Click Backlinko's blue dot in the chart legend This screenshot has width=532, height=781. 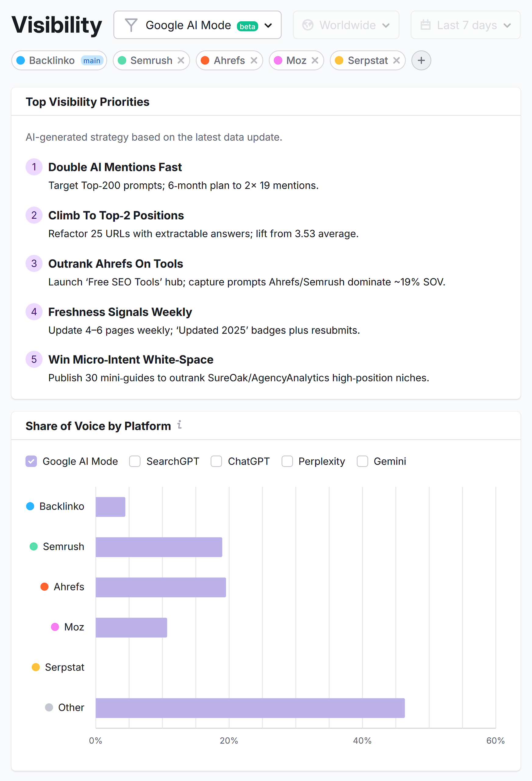coord(30,506)
